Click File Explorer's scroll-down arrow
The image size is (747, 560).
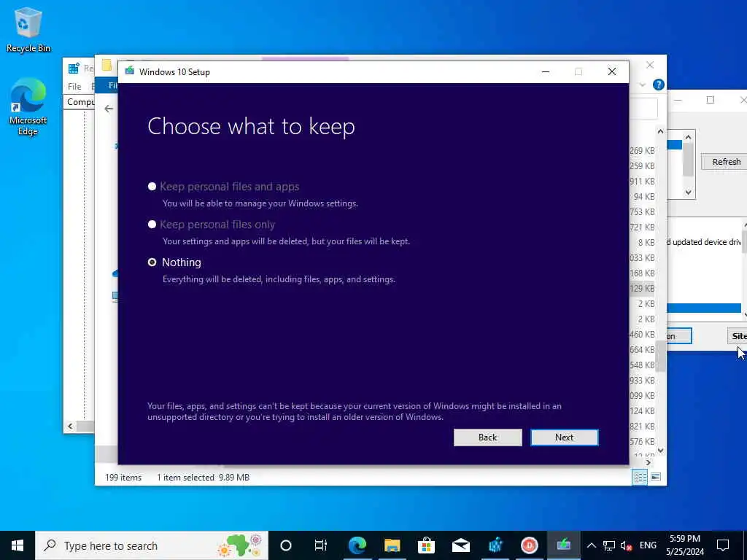tap(660, 451)
